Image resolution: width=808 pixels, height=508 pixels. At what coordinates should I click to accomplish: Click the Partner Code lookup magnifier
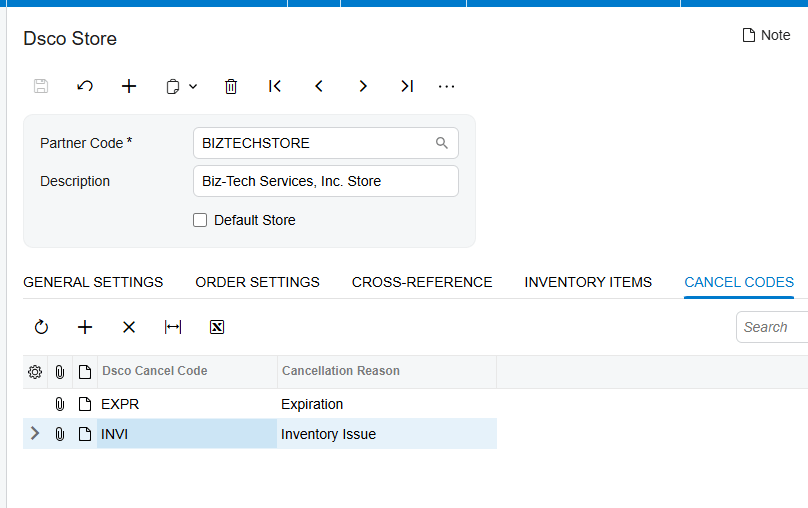point(442,143)
